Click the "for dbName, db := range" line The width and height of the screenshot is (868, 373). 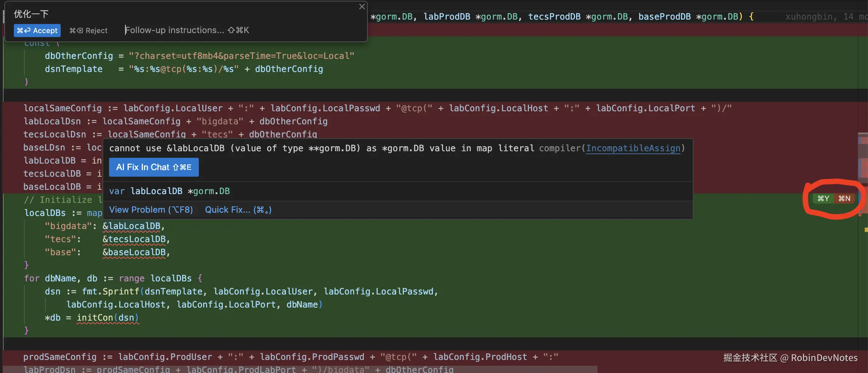pyautogui.click(x=113, y=278)
